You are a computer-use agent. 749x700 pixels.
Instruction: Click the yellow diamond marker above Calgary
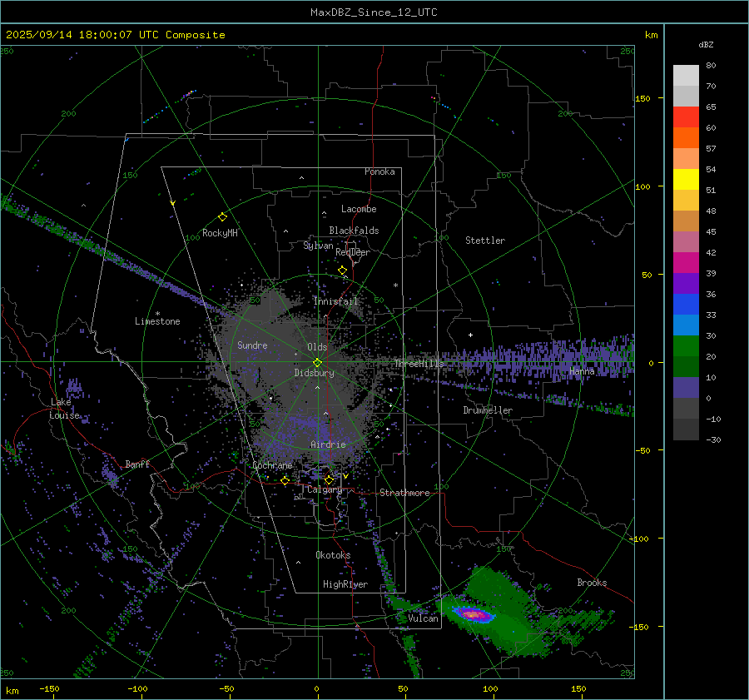(329, 479)
